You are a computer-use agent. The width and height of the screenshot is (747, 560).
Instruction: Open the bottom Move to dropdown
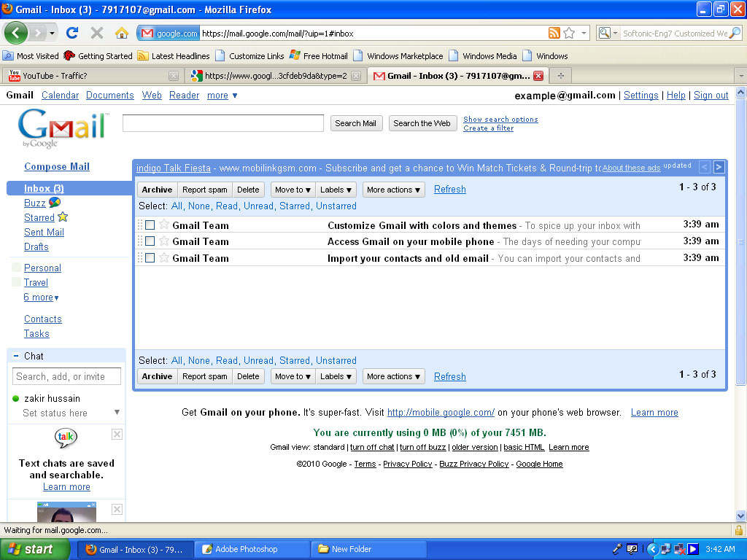(x=293, y=376)
